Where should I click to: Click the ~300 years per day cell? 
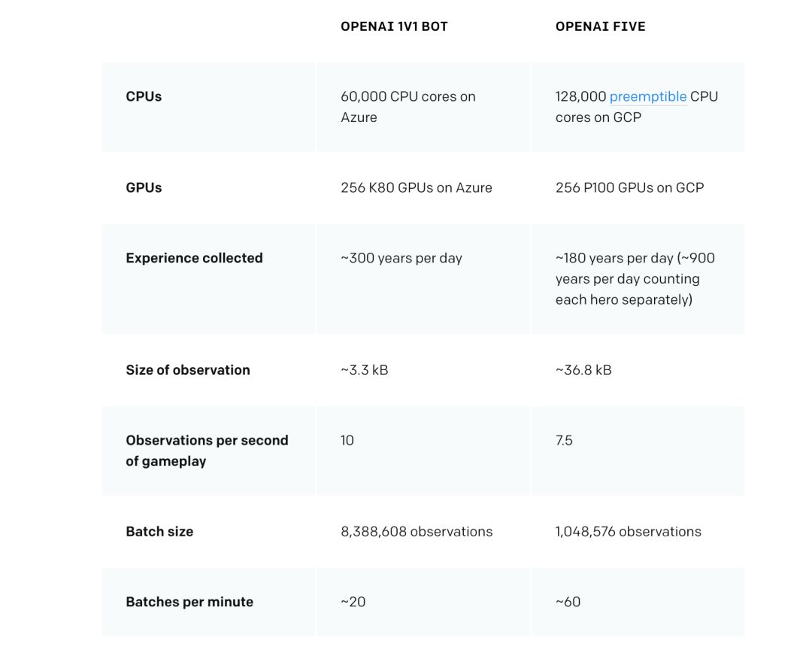point(401,258)
